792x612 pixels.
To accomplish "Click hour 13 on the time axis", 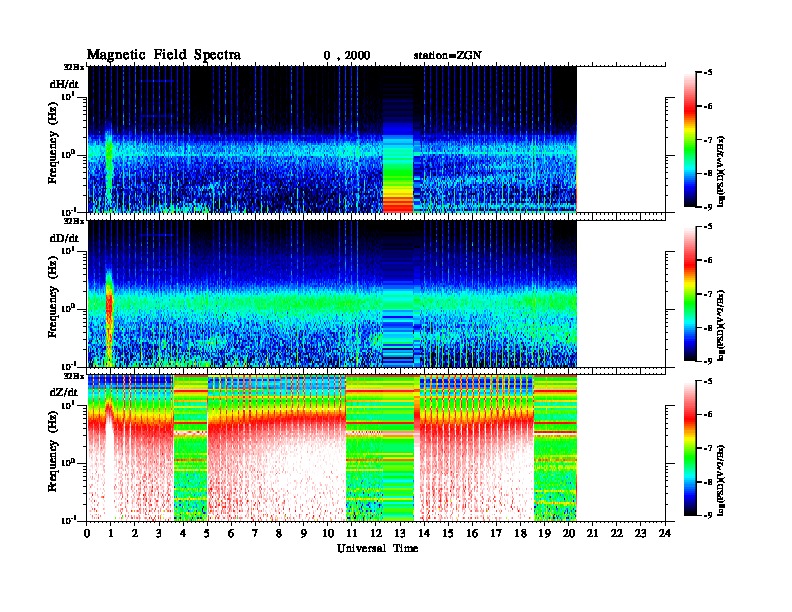I will pyautogui.click(x=400, y=533).
